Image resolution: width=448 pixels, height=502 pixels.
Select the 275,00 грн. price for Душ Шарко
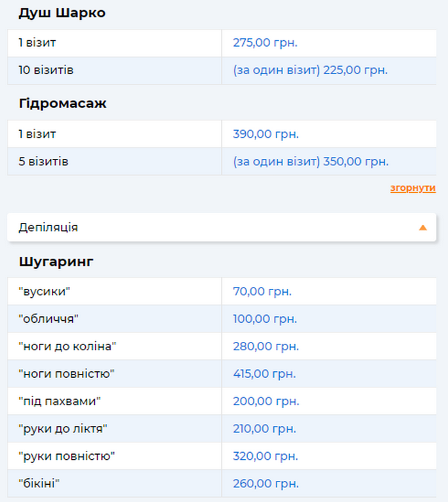pyautogui.click(x=265, y=43)
